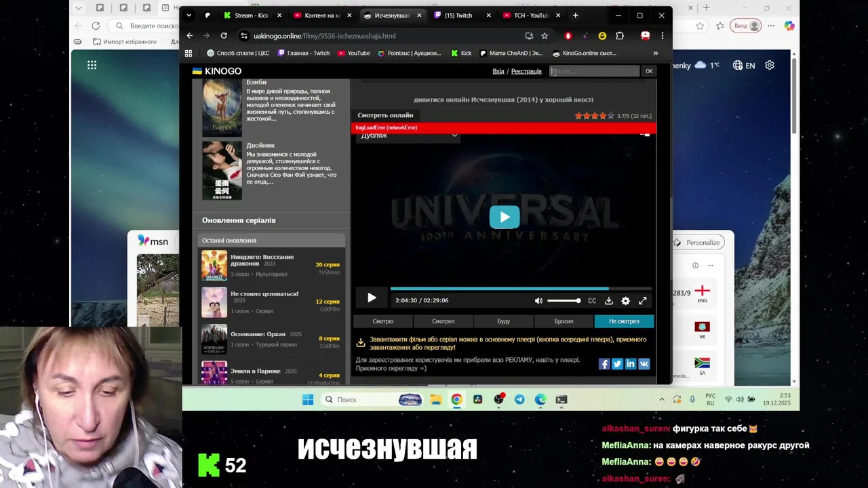The image size is (868, 488).
Task: Submit search with the OK button
Action: [649, 71]
